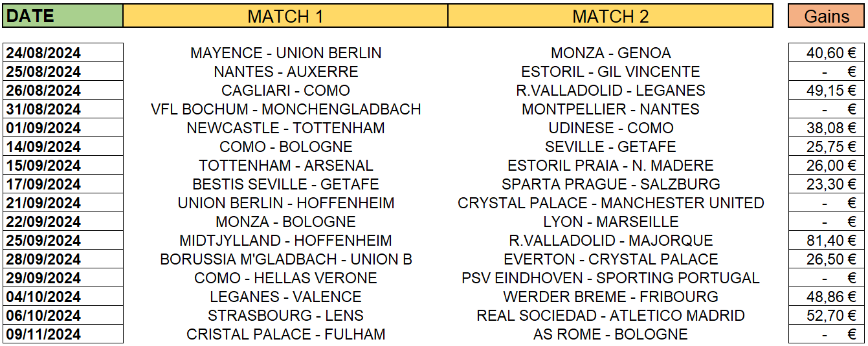Click the LYON - MARSEILLE cell
This screenshot has height=346, width=868.
tap(610, 222)
